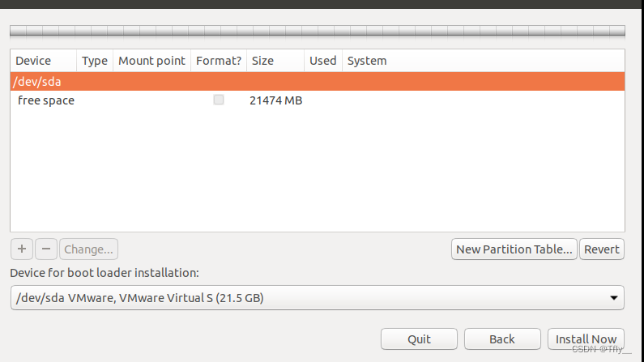Go Back to the previous step
This screenshot has width=644, height=362.
pyautogui.click(x=502, y=339)
